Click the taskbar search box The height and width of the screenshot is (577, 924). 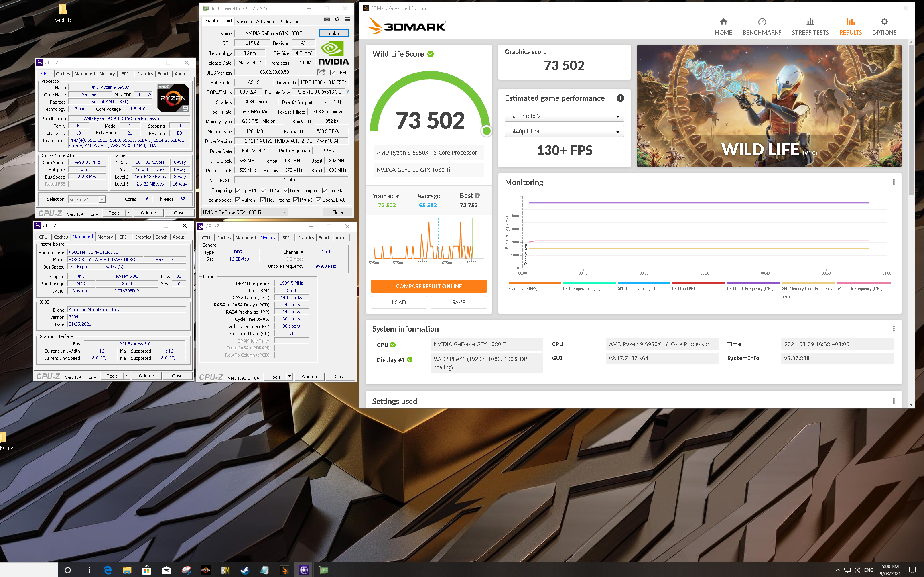pyautogui.click(x=29, y=570)
